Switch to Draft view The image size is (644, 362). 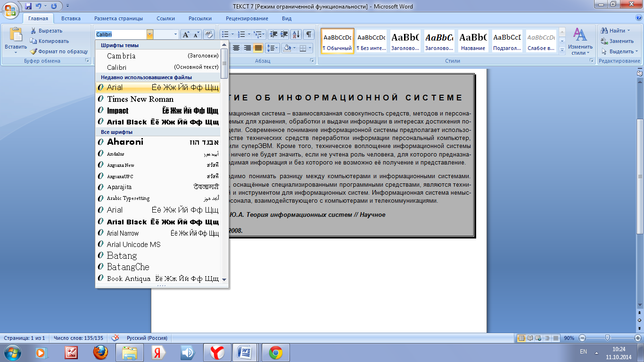point(555,338)
